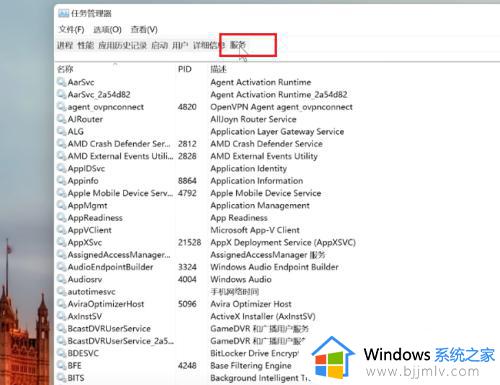Click the AudioEndpointBuilder service icon

click(x=62, y=267)
